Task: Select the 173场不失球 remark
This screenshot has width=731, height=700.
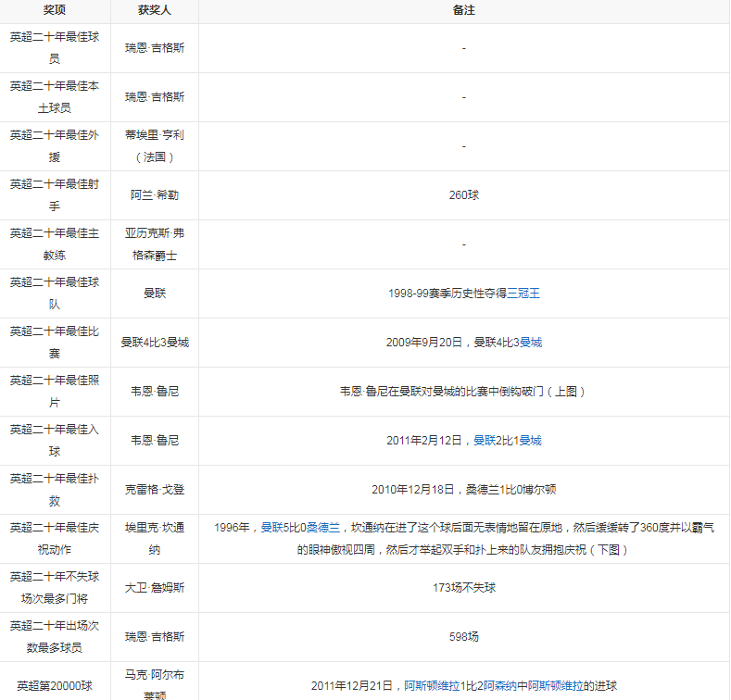Action: point(463,588)
